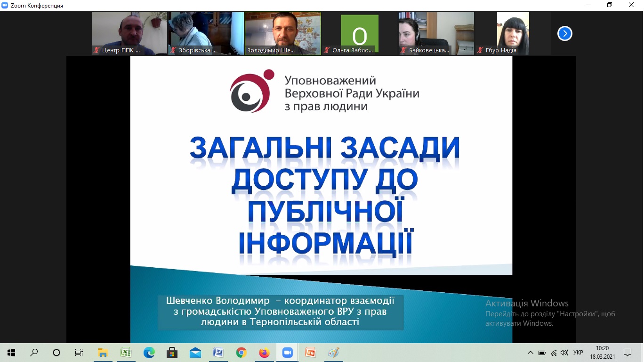Viewport: 644px width, 362px height.
Task: Show next participants with the blue arrow
Action: coord(564,33)
